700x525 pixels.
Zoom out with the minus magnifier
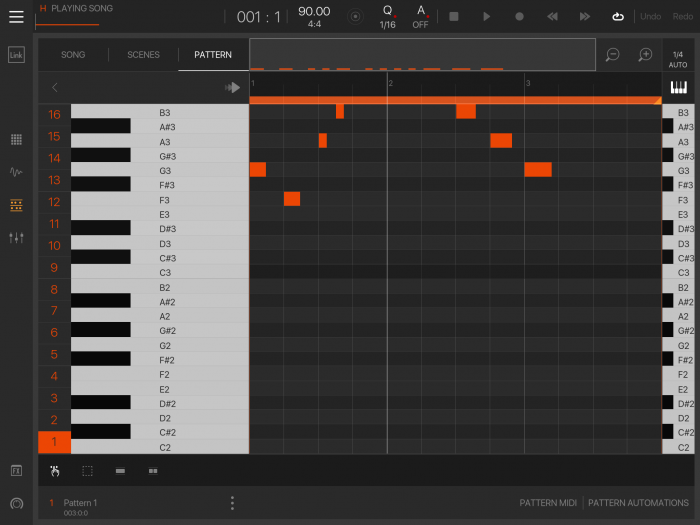coord(612,54)
